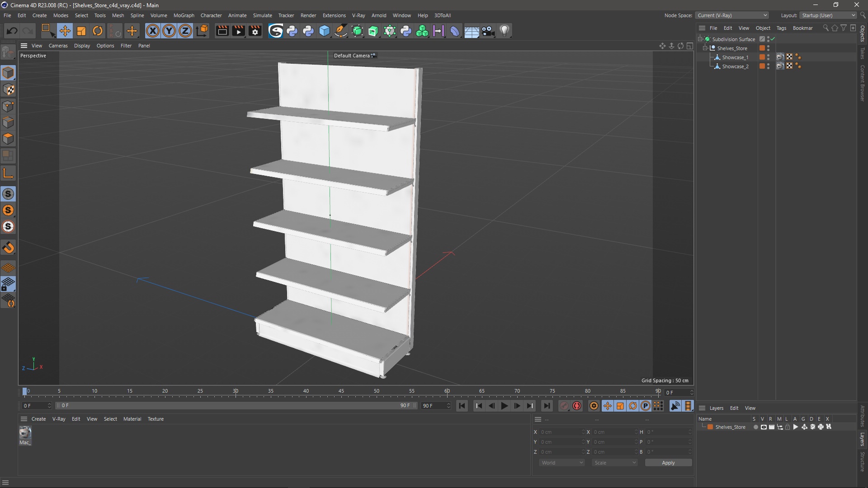The height and width of the screenshot is (488, 868).
Task: Select the Move tool
Action: (x=65, y=31)
